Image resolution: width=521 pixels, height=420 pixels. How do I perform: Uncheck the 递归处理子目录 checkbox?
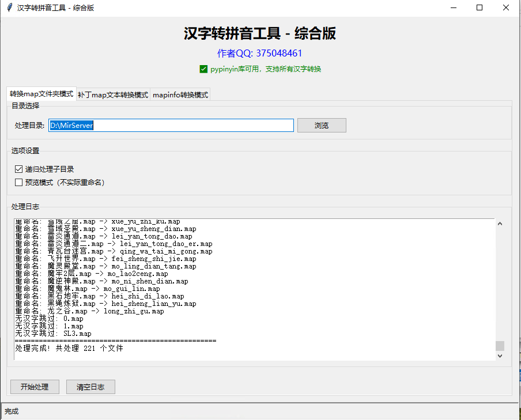(19, 169)
